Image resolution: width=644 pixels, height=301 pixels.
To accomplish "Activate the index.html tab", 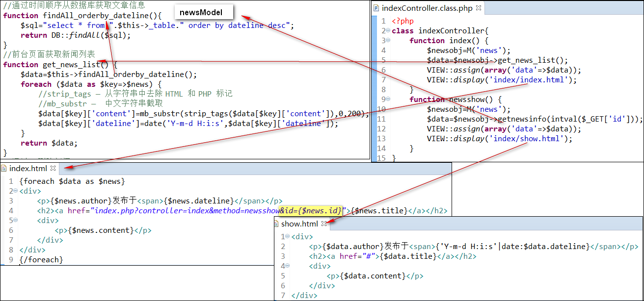I will (x=29, y=169).
